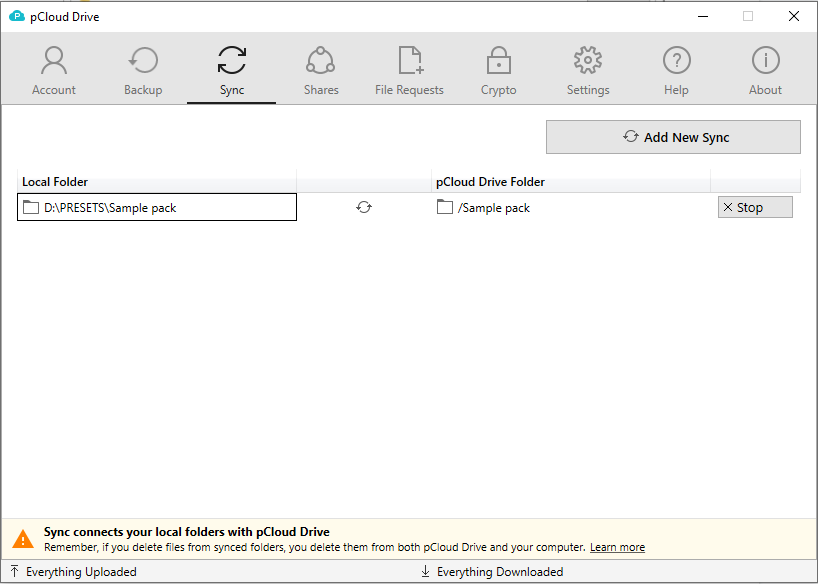Open the Help tab
The height and width of the screenshot is (584, 818).
click(677, 70)
